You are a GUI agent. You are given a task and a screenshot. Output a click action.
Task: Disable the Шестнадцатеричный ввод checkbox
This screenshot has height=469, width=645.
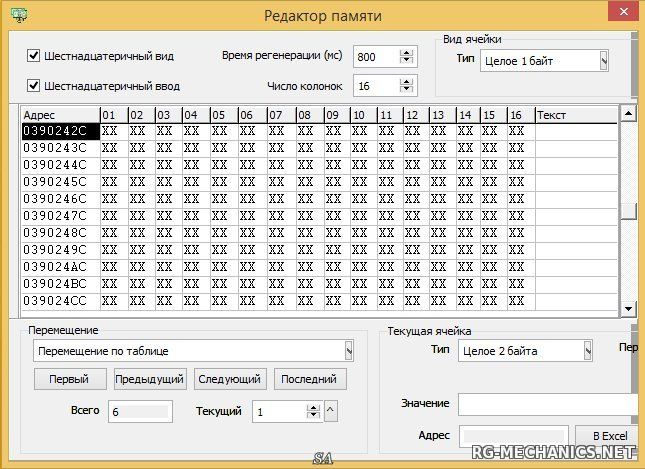coord(33,85)
